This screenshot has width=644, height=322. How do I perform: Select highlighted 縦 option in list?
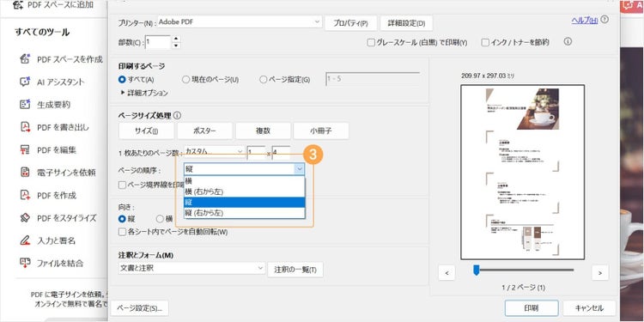tap(245, 203)
